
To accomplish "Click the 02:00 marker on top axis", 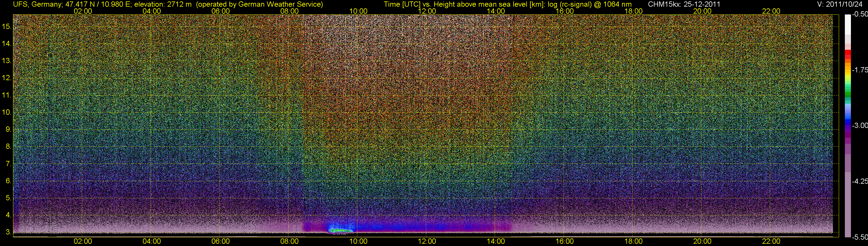I will click(x=83, y=11).
